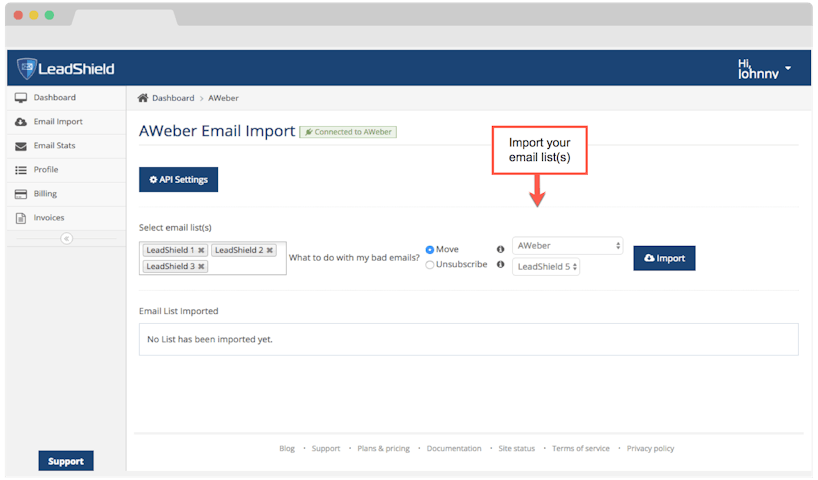Remove LeadShield 1 tag with its x
818x480 pixels.
coord(201,250)
